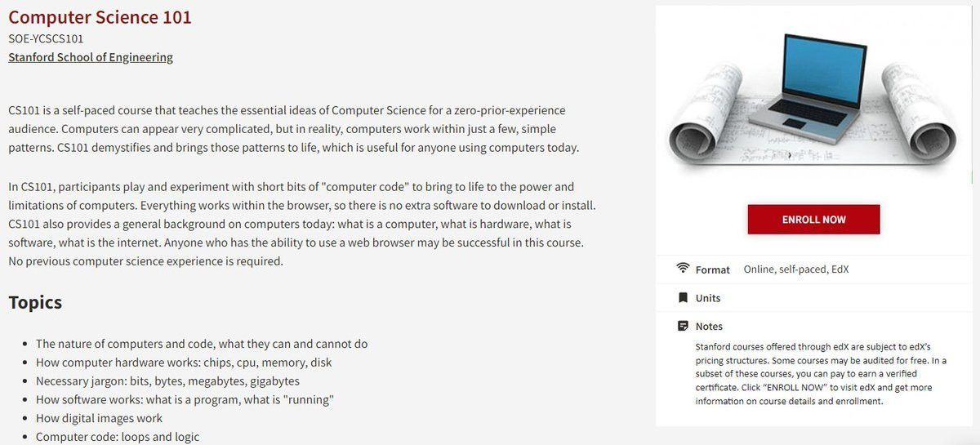
Task: Click the bookmark icon beside Units
Action: click(x=683, y=298)
